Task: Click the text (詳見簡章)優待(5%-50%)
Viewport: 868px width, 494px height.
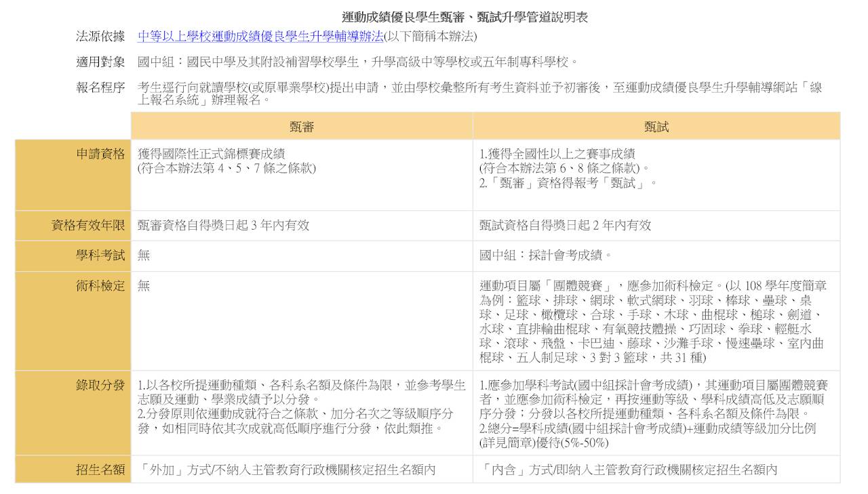Action: [x=544, y=442]
